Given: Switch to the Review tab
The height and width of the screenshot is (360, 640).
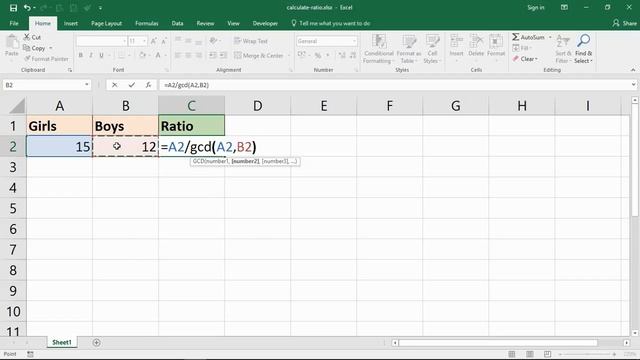Looking at the screenshot, I should [x=205, y=23].
